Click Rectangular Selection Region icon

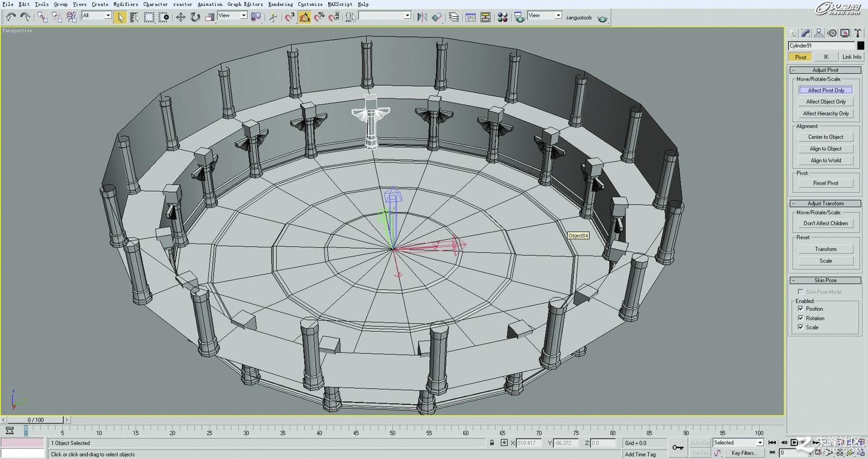[x=149, y=17]
